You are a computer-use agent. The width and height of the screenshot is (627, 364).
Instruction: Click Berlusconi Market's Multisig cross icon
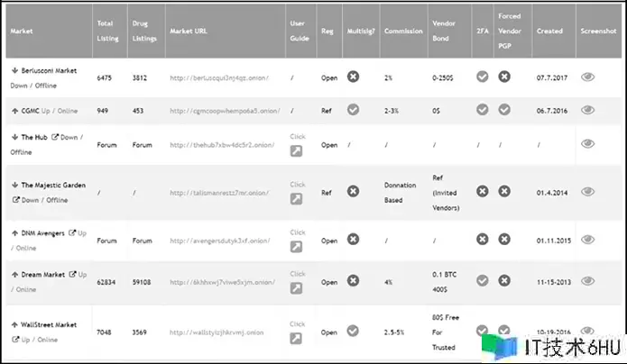point(354,77)
